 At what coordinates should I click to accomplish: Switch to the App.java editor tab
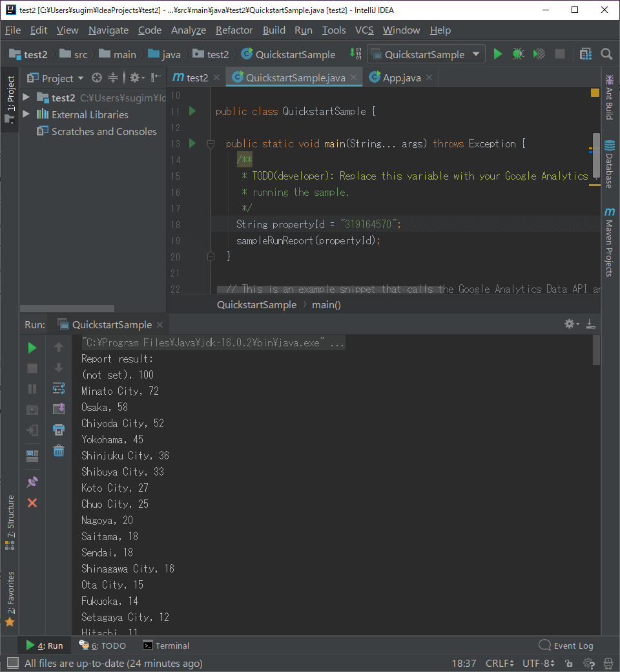pos(402,78)
